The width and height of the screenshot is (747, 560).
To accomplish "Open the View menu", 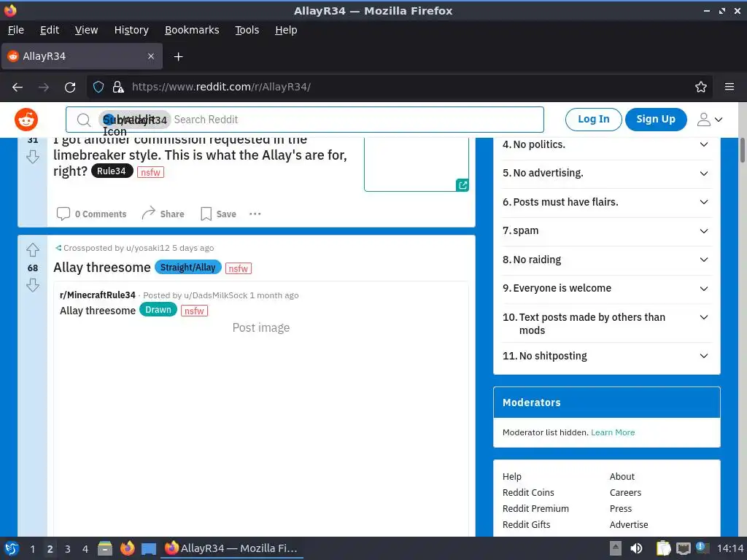I will point(86,30).
